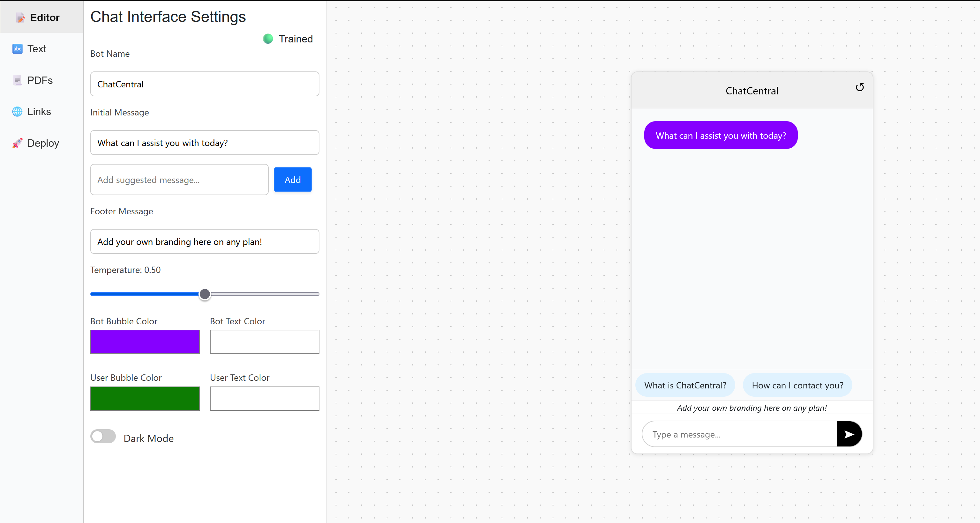Open the purple Bot Bubble Color swatch
The width and height of the screenshot is (980, 523).
pos(145,341)
